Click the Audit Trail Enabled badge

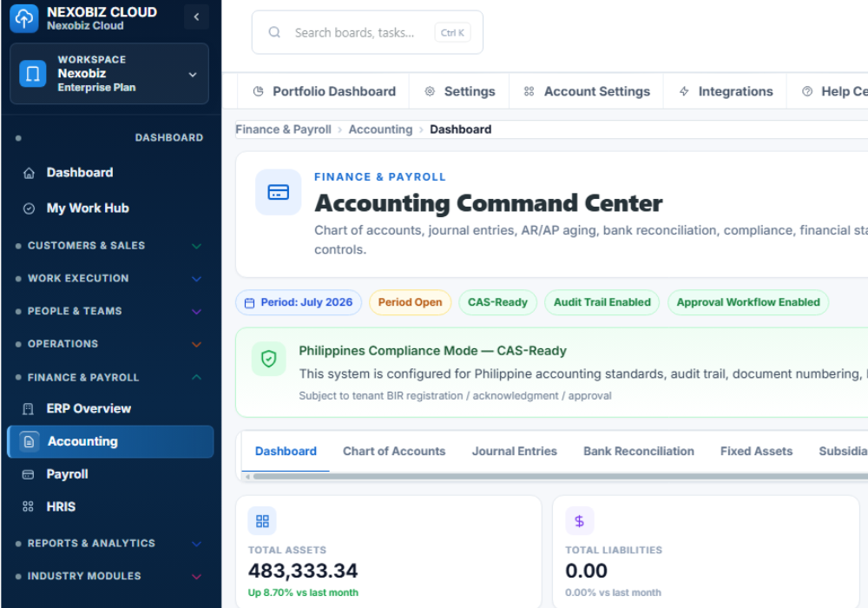point(602,302)
